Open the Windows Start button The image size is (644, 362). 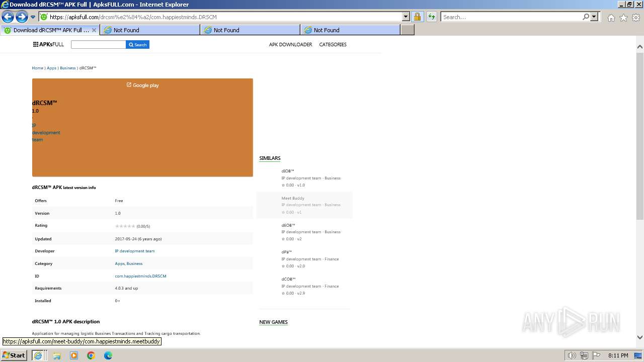click(x=14, y=355)
